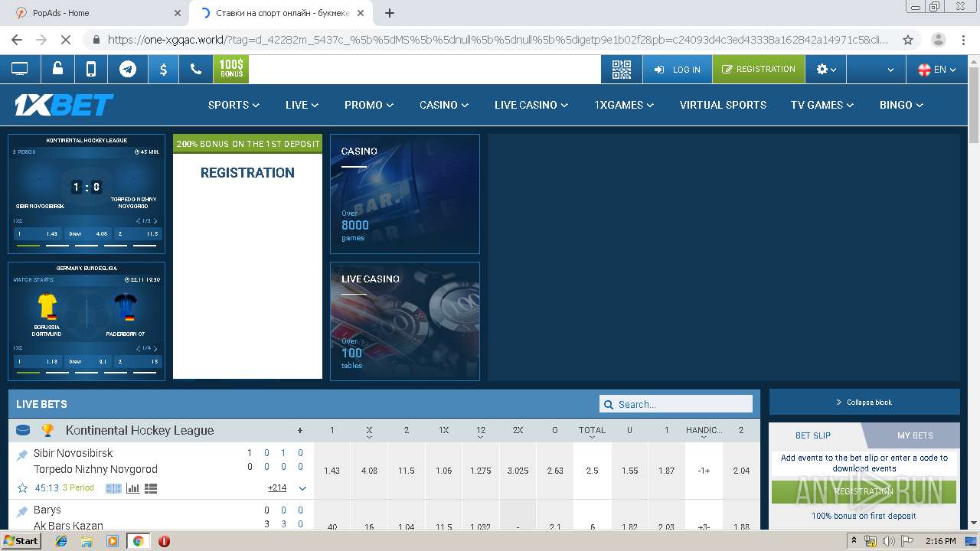The image size is (980, 551).
Task: Pin the Sibir Novosibirsk match
Action: (x=22, y=455)
